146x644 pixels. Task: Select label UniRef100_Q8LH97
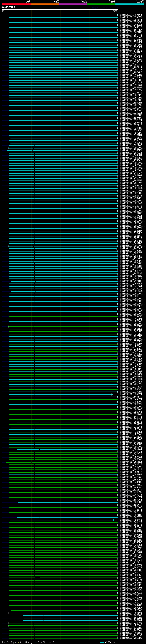131,105
